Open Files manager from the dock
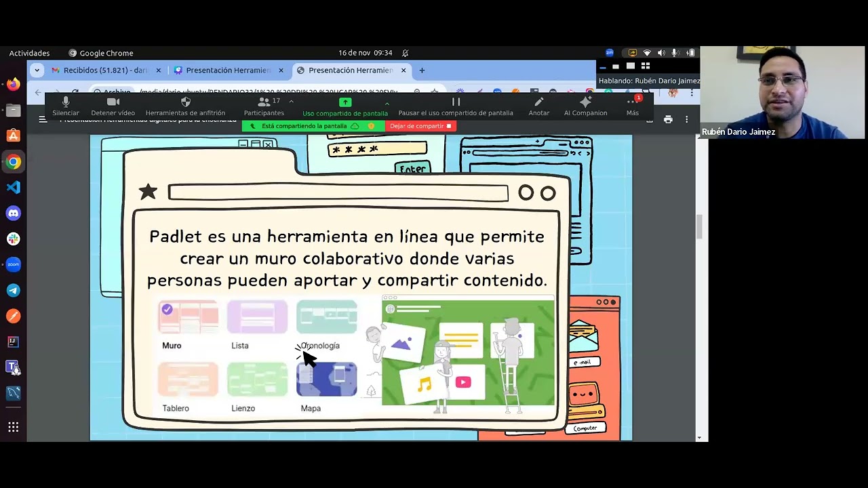 point(13,110)
